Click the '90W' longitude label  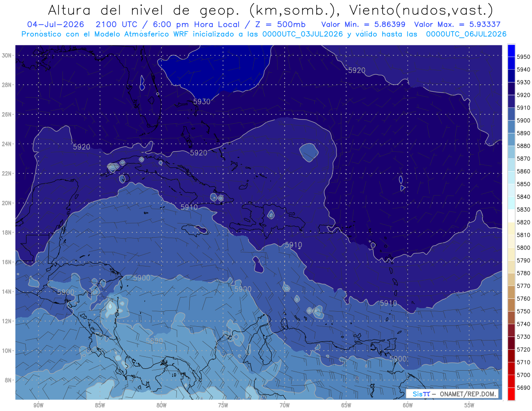tap(39, 406)
